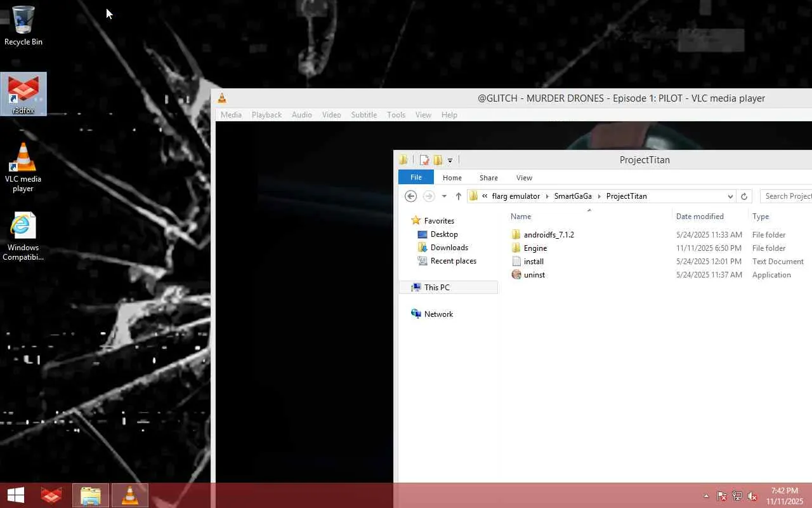
Task: Click the Properties quick access toolbar icon
Action: (424, 160)
